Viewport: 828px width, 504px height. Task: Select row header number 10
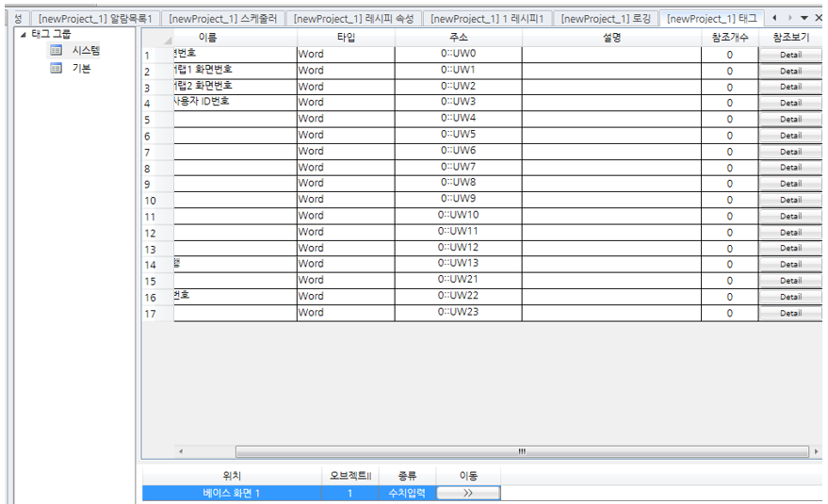(158, 201)
